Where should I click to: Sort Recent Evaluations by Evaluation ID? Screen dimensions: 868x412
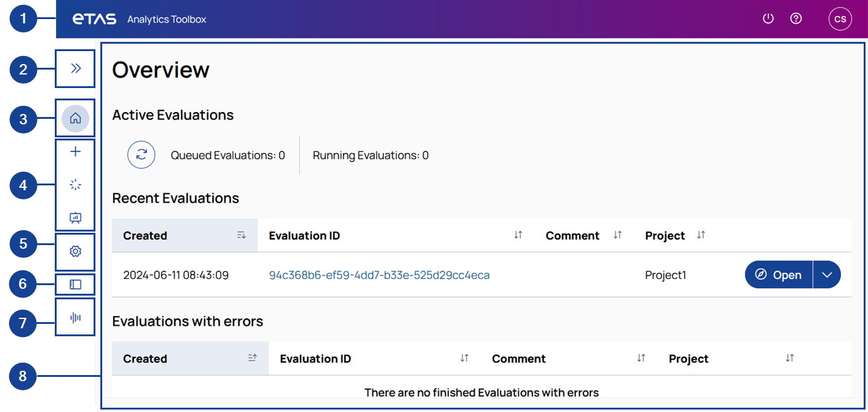point(518,235)
